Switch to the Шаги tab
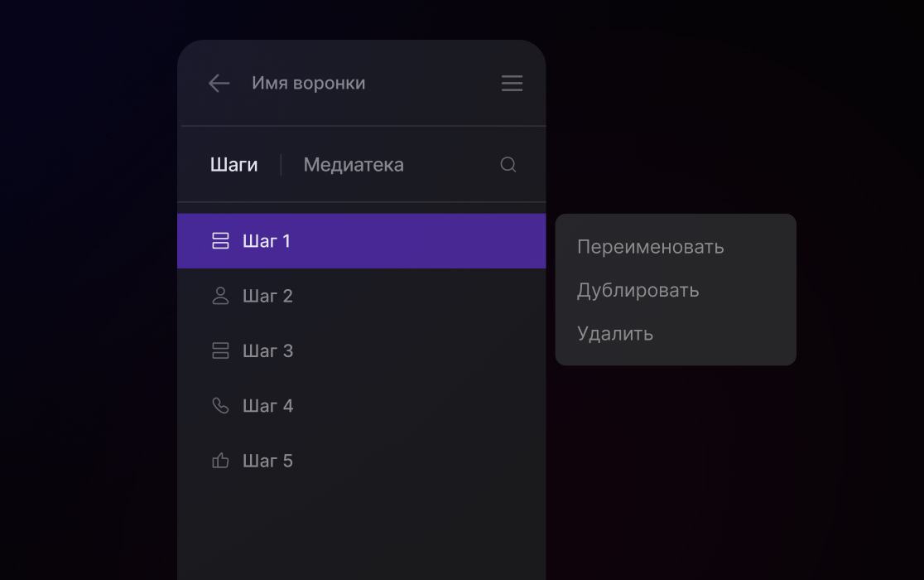Viewport: 924px width, 580px height. point(234,164)
